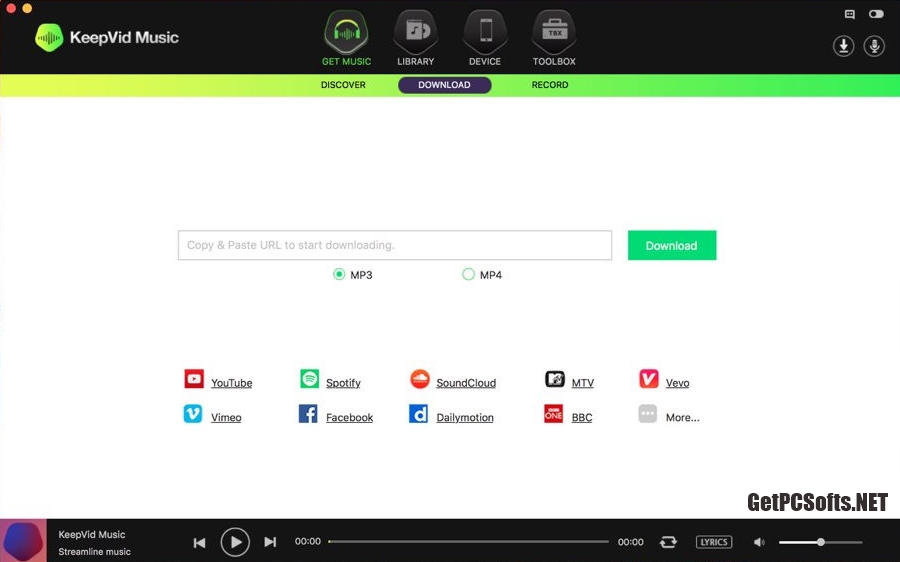Open the More... sites text
This screenshot has height=562, width=900.
point(682,417)
